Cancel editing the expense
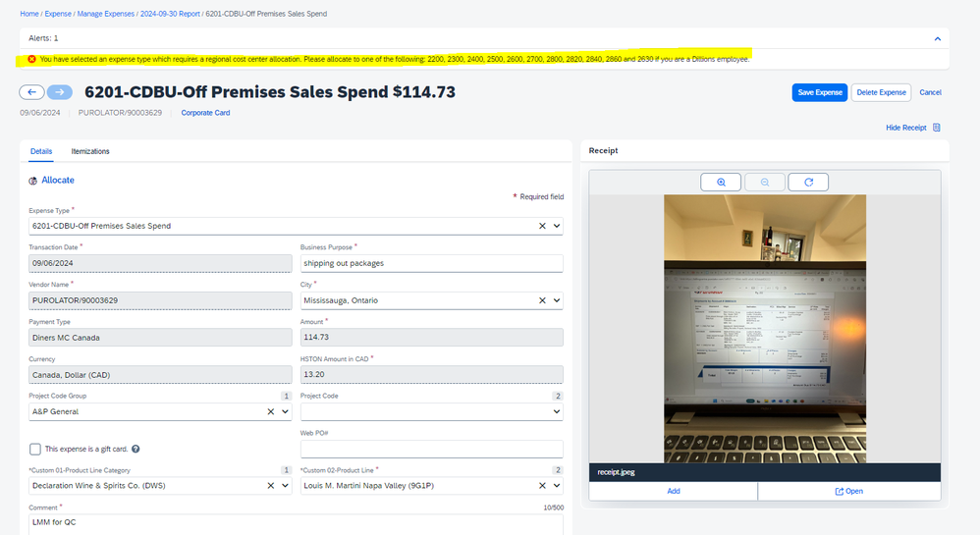This screenshot has height=535, width=980. [930, 92]
